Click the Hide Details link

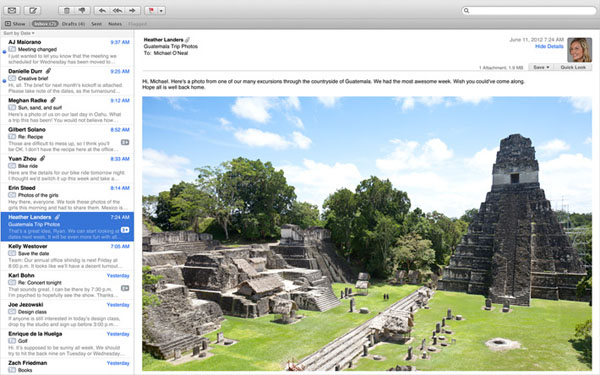[x=549, y=46]
